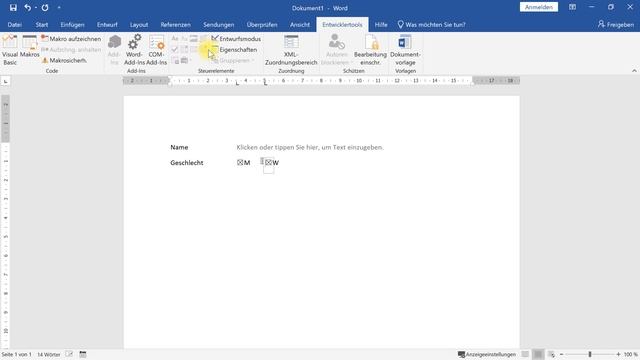
Task: Open the Datei tab
Action: tap(14, 24)
